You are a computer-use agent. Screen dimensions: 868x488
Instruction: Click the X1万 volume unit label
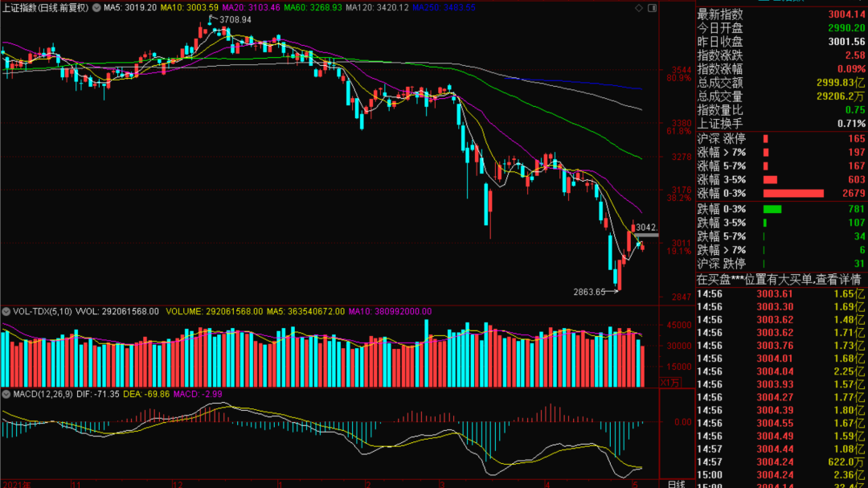(669, 383)
